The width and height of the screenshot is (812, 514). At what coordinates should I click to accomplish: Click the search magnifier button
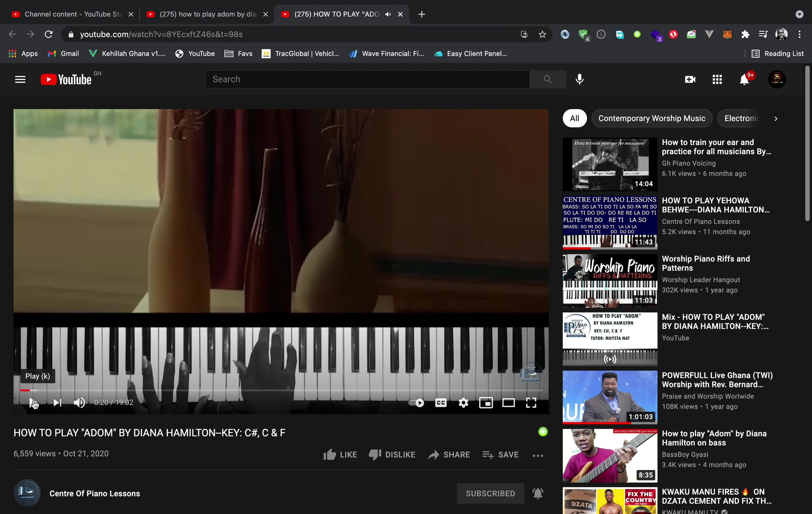[x=548, y=79]
